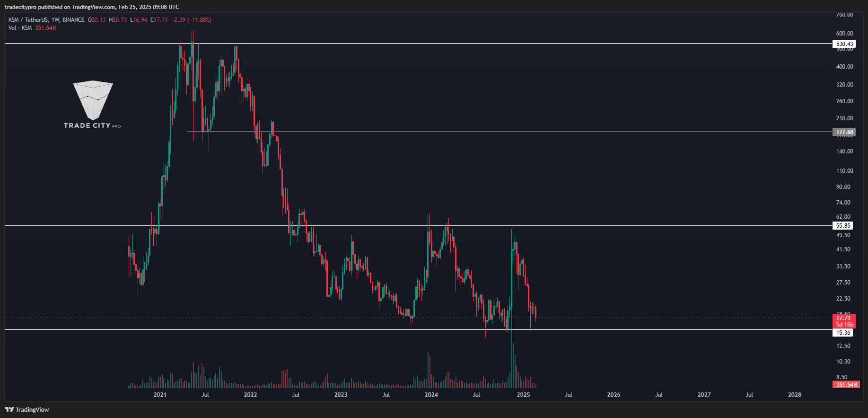
Task: Click the 2024 label on the time axis
Action: point(431,395)
